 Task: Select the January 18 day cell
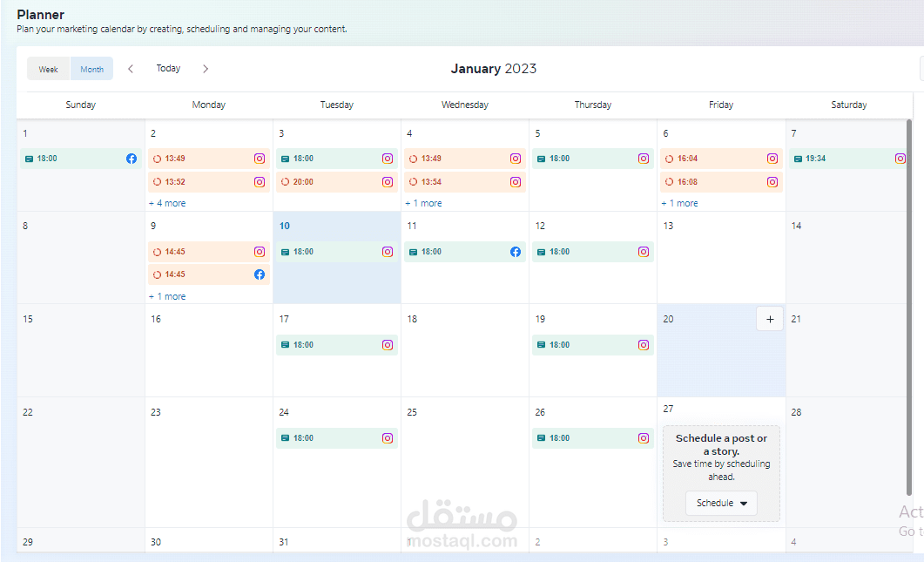pyautogui.click(x=465, y=351)
